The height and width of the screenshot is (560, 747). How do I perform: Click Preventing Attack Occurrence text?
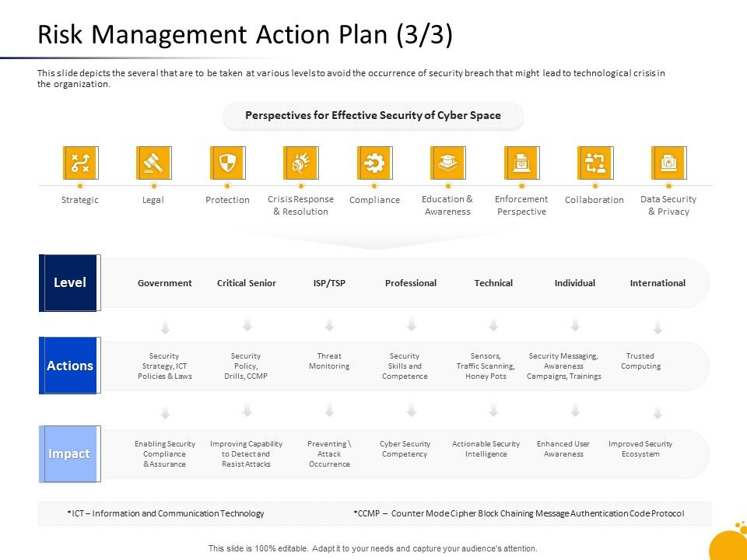329,453
